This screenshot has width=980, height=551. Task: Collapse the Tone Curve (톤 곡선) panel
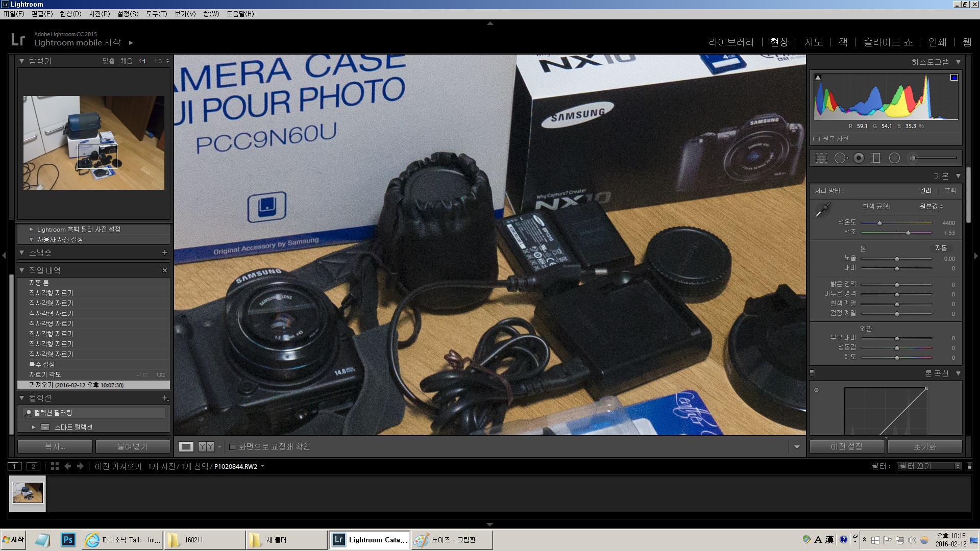(958, 373)
